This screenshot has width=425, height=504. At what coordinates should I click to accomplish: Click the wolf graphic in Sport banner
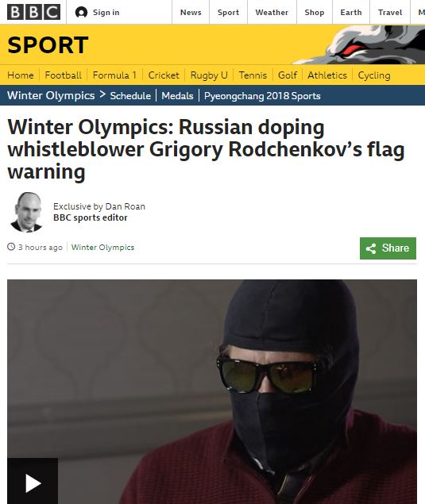361,44
